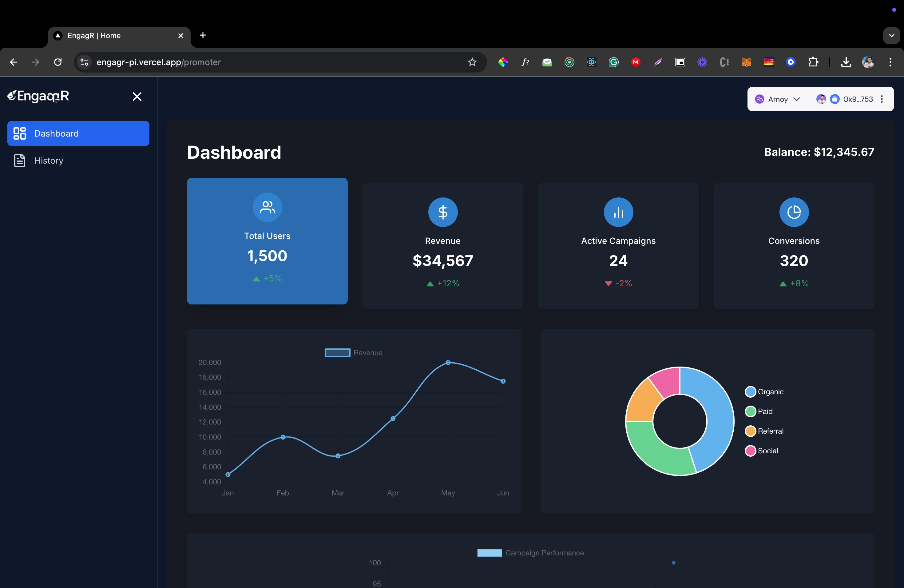Click the Total Users +5% change
This screenshot has width=904, height=588.
pyautogui.click(x=267, y=278)
